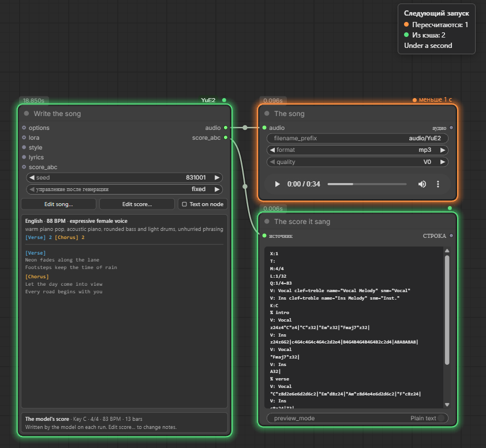Click the [Chorus] 2 section tag
This screenshot has height=448, width=486.
(x=70, y=237)
